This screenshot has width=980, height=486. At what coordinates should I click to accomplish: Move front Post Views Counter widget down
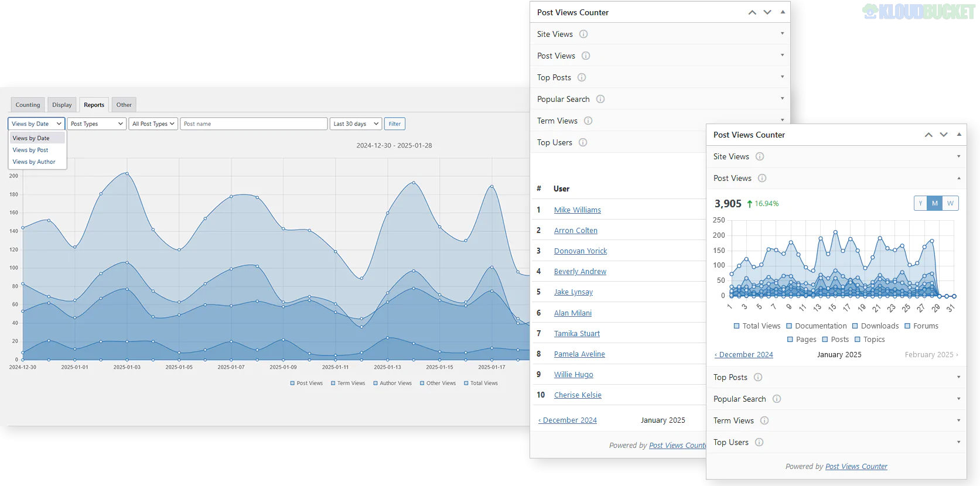944,135
